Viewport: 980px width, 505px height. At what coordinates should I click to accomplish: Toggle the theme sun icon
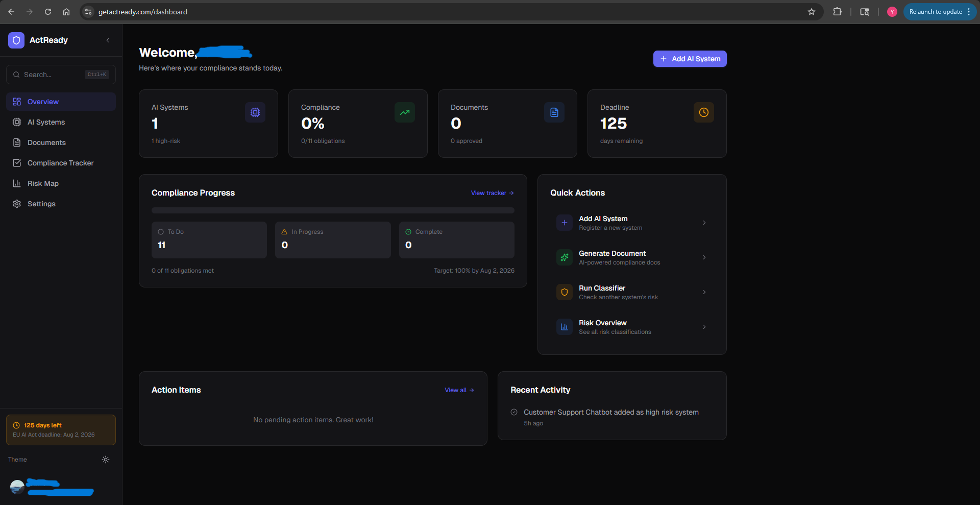point(106,460)
